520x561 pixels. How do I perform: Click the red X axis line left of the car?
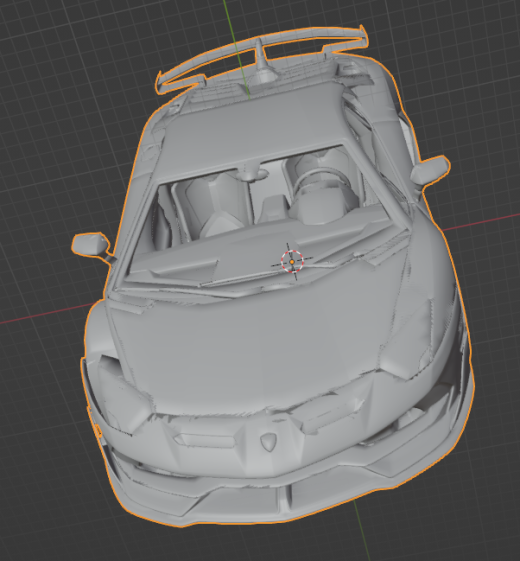(48, 314)
